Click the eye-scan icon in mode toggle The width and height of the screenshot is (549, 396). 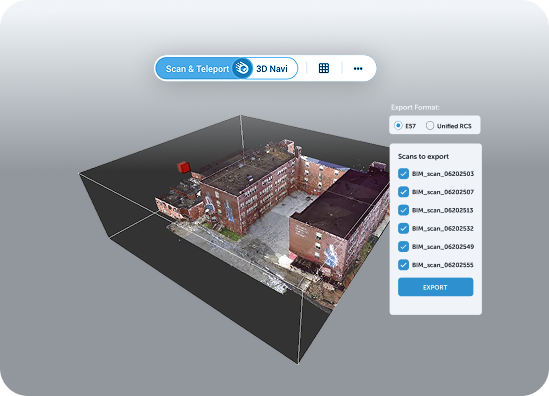pos(242,68)
